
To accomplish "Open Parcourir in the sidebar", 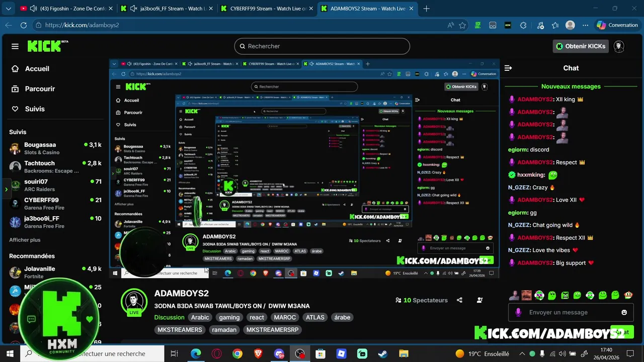I will point(33,88).
